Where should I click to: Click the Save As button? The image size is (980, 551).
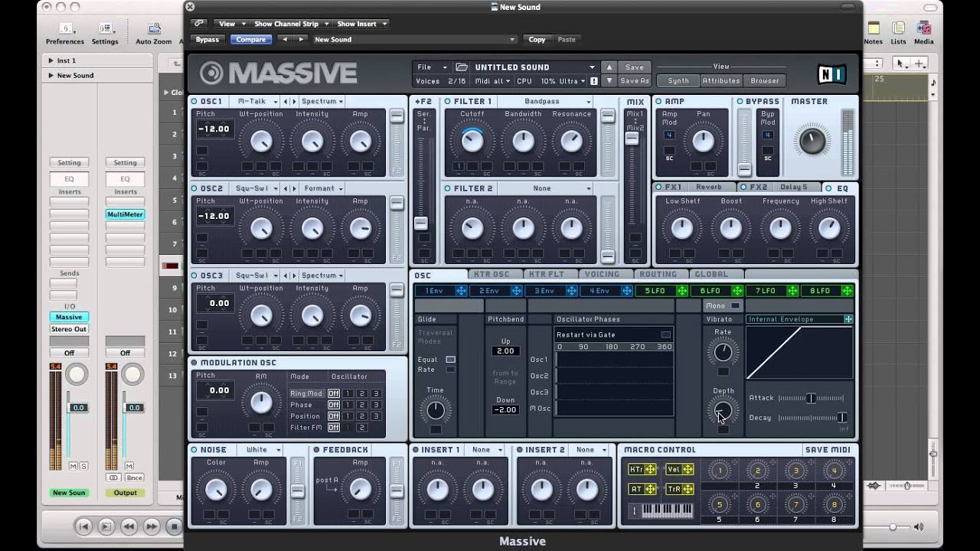point(635,81)
